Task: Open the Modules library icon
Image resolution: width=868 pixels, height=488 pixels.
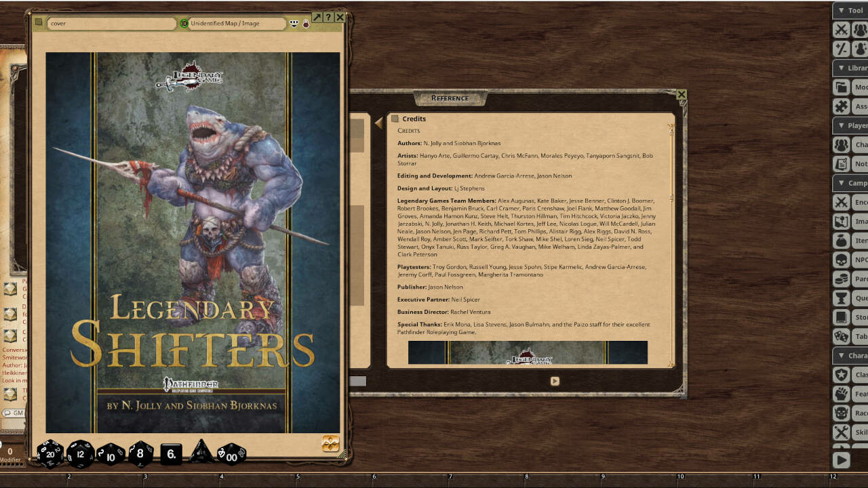Action: tap(841, 87)
